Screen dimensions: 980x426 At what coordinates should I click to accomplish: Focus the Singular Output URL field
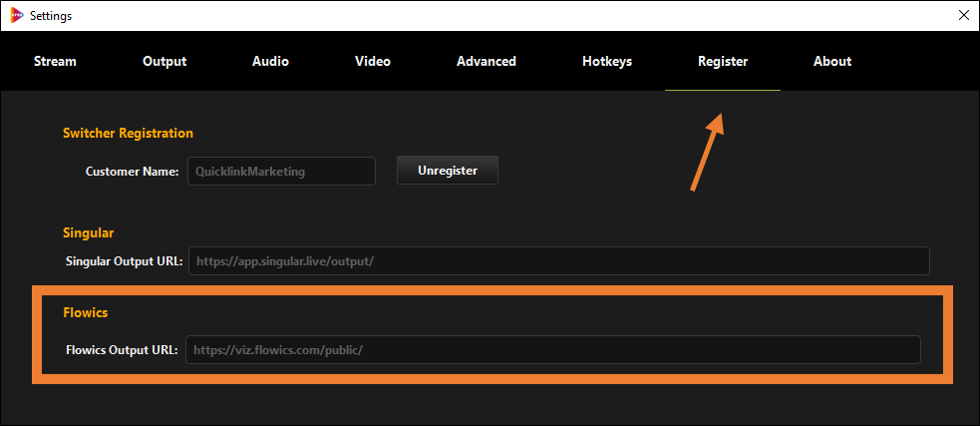(x=558, y=260)
